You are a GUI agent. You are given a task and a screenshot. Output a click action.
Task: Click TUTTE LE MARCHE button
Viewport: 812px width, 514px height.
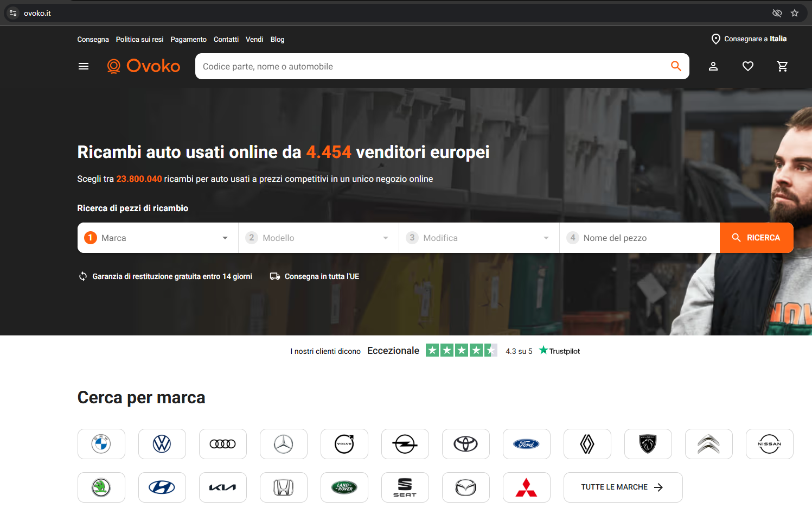[623, 487]
